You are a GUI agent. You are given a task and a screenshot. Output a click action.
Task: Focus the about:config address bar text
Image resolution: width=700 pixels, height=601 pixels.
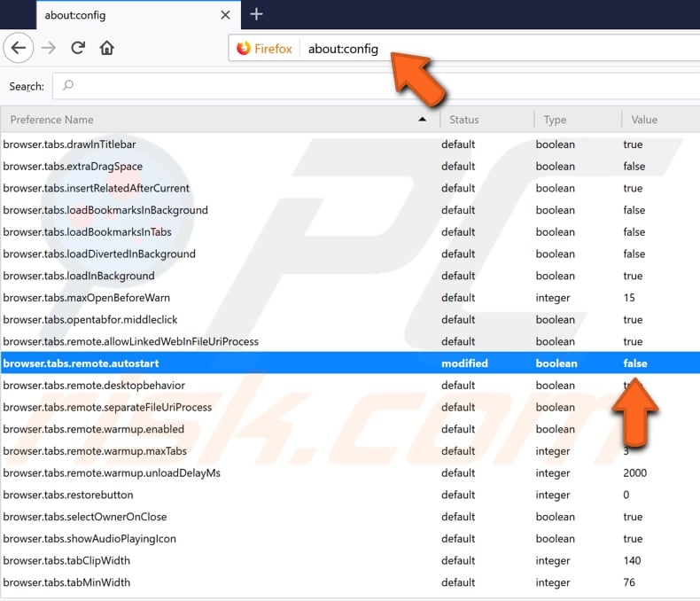click(x=343, y=49)
